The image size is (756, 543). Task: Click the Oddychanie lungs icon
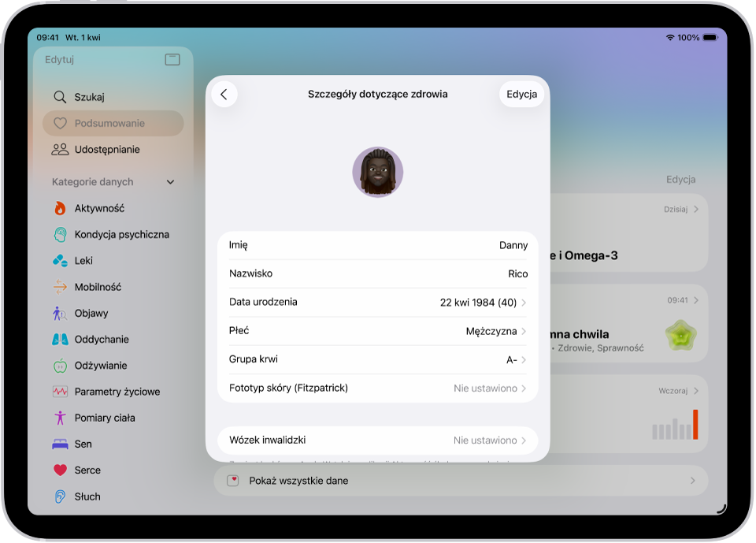pyautogui.click(x=60, y=340)
